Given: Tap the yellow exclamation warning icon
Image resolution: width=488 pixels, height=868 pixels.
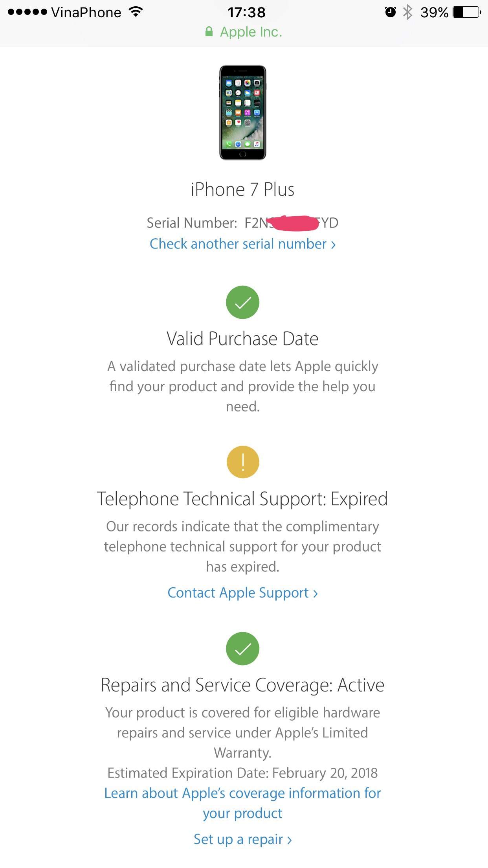Looking at the screenshot, I should (x=243, y=462).
